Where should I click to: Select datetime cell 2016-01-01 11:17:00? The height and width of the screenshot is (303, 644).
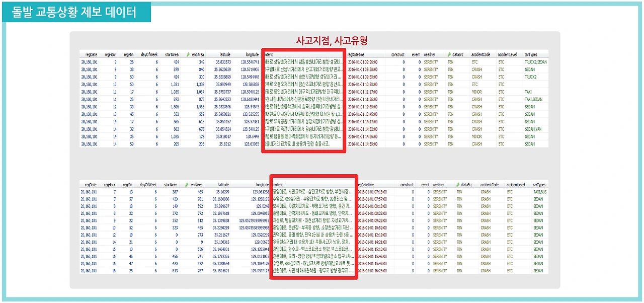click(x=363, y=92)
